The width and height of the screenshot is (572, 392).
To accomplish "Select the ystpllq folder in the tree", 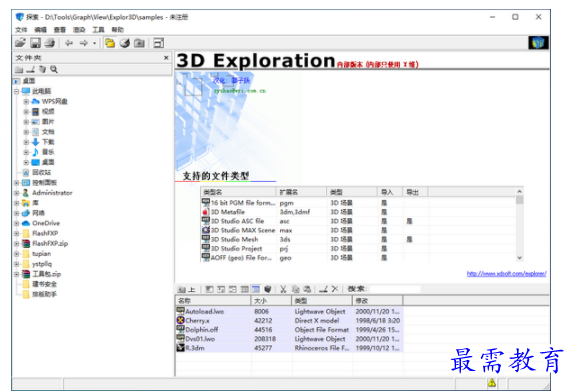I will pos(42,264).
